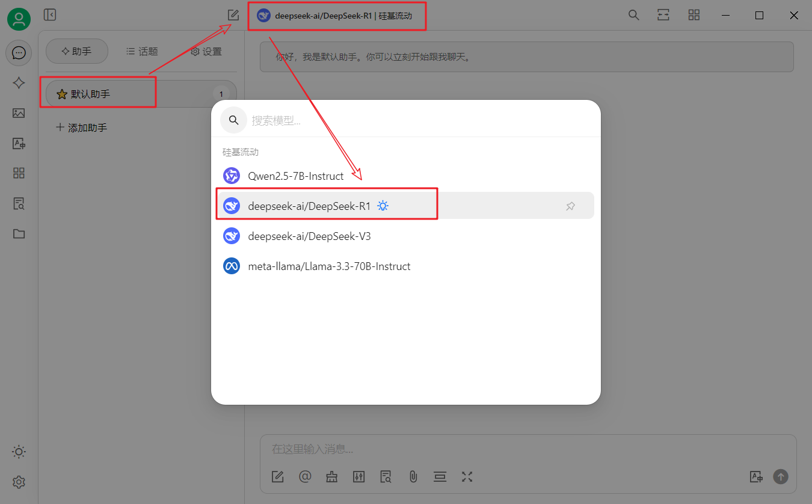Select the 默认助手 assistant

[141, 94]
